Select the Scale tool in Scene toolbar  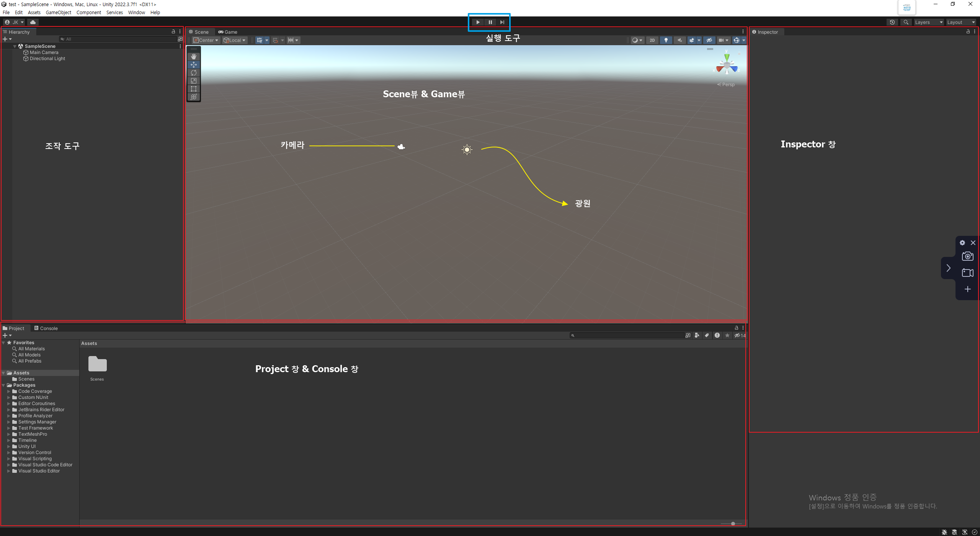click(194, 81)
